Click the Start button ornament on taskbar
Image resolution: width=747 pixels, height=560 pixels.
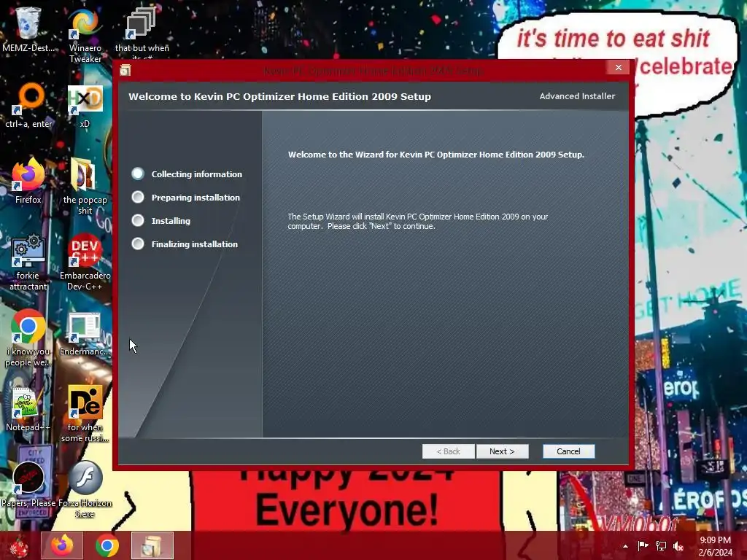coord(18,545)
